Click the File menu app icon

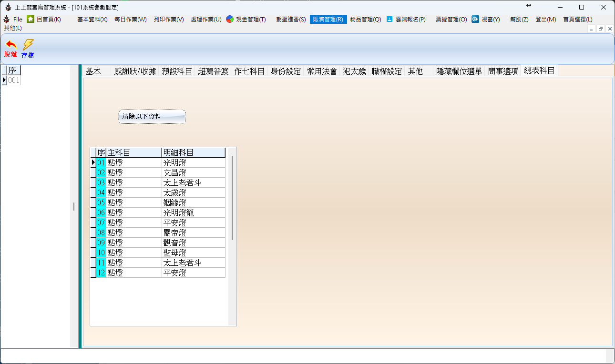pyautogui.click(x=6, y=19)
